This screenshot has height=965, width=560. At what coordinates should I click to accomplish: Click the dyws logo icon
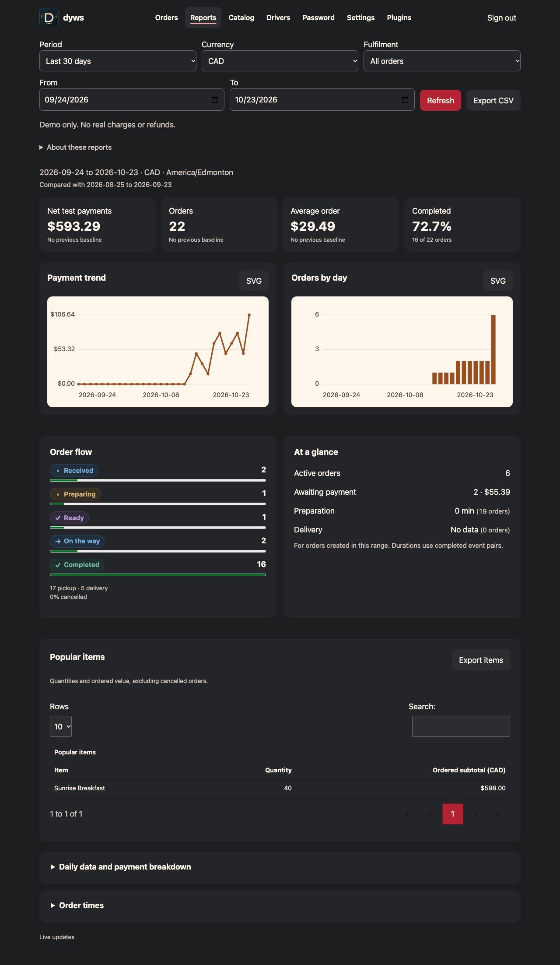tap(49, 18)
